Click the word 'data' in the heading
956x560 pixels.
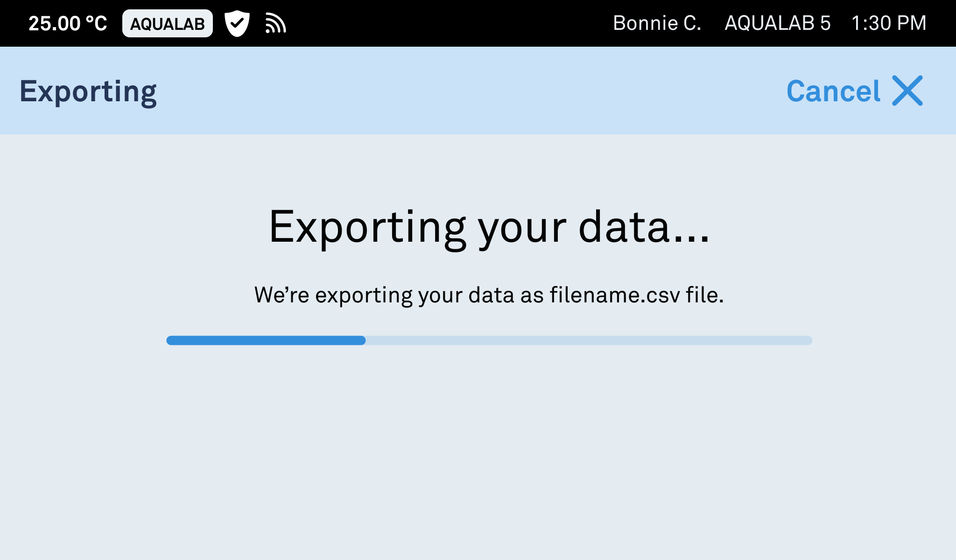(625, 226)
